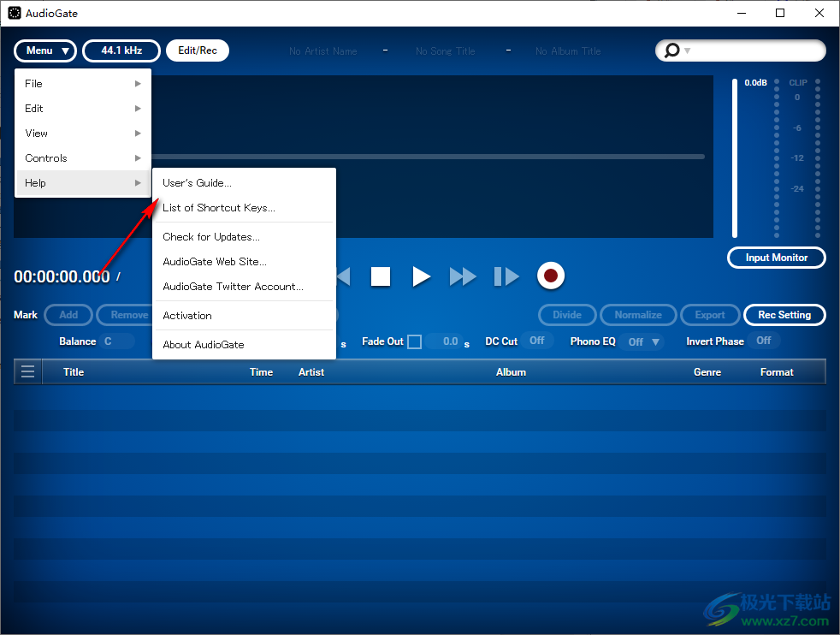Collapse the Menu dropdown button

(x=45, y=51)
